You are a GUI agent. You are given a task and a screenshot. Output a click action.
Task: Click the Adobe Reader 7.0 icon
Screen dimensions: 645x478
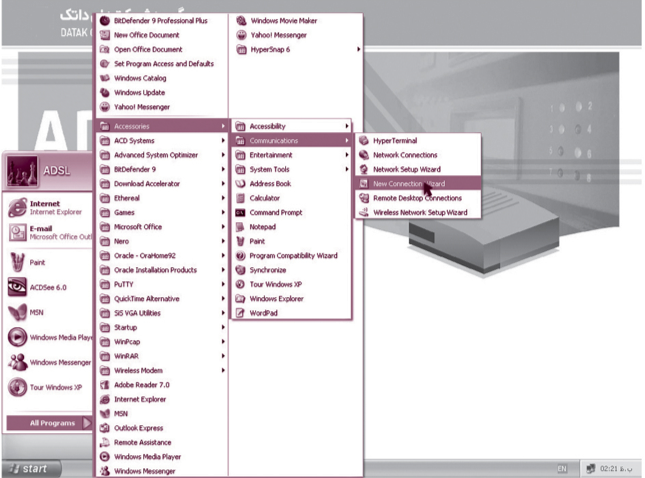click(105, 385)
